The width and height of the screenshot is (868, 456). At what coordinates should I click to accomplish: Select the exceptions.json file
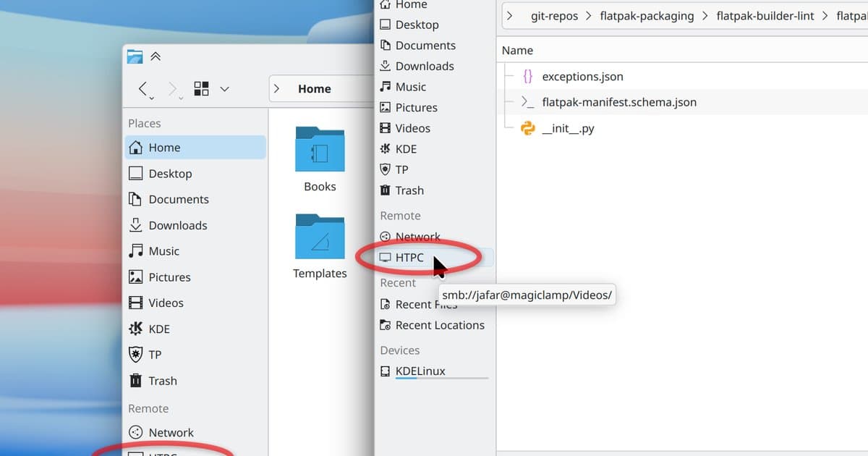[582, 76]
